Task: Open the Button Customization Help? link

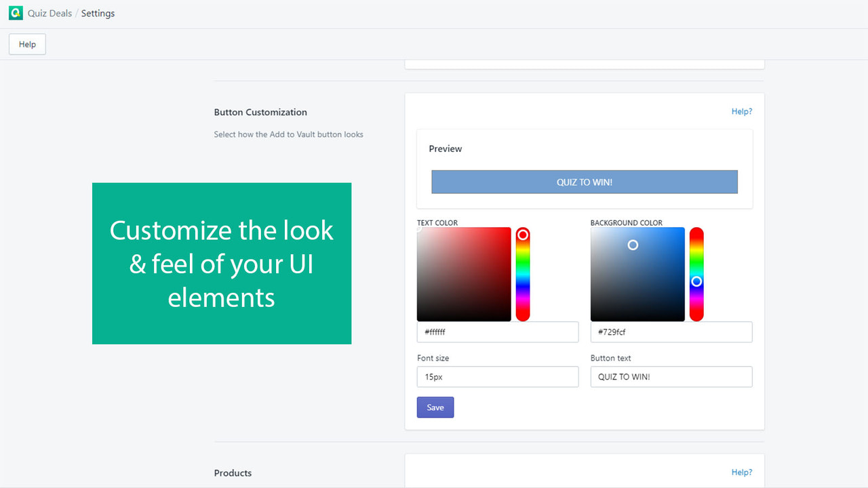Action: (741, 111)
